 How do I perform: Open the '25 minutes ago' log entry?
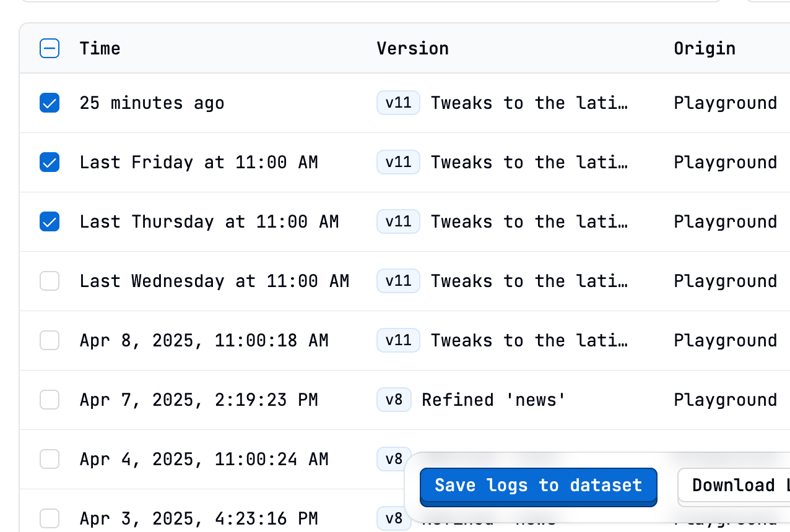pyautogui.click(x=152, y=103)
